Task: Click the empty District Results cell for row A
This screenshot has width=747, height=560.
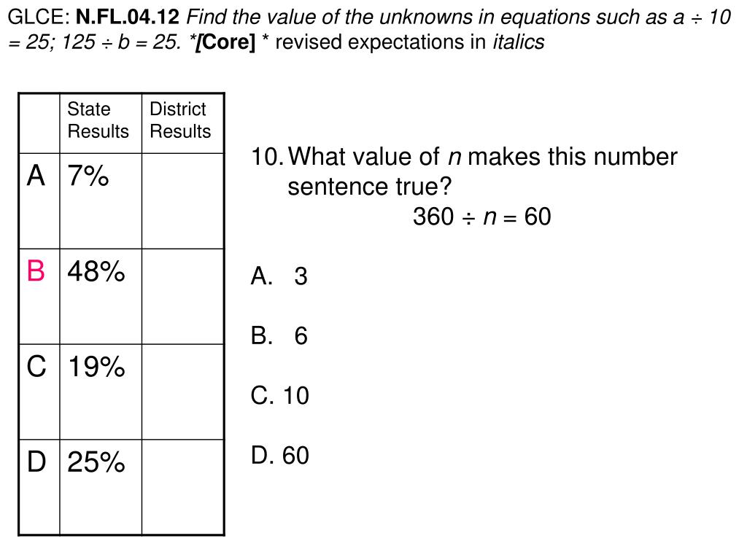Action: (183, 201)
